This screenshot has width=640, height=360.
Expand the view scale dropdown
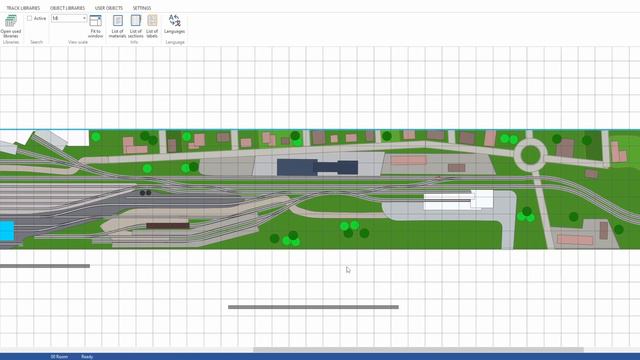pos(84,18)
